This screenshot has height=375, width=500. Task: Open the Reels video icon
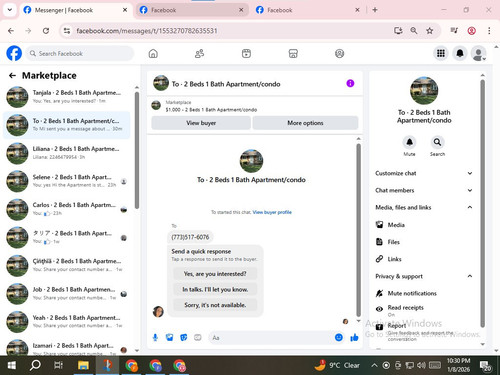[x=246, y=53]
